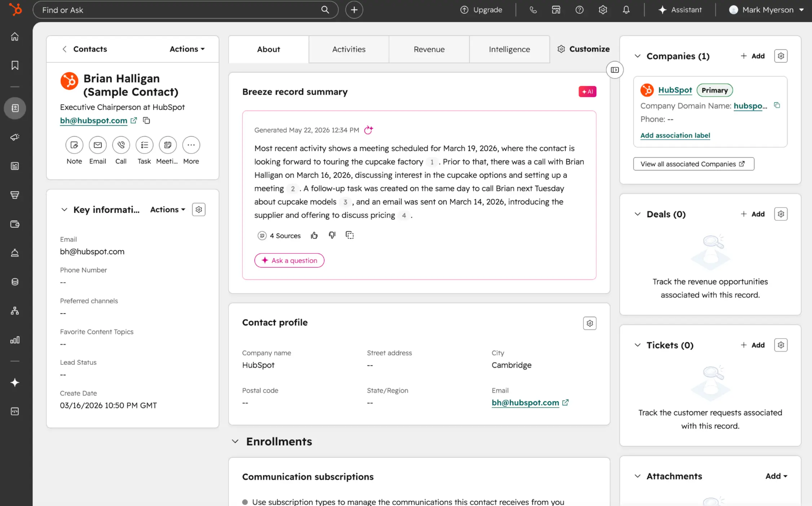The image size is (812, 506).
Task: Collapse the Deals section
Action: [637, 214]
